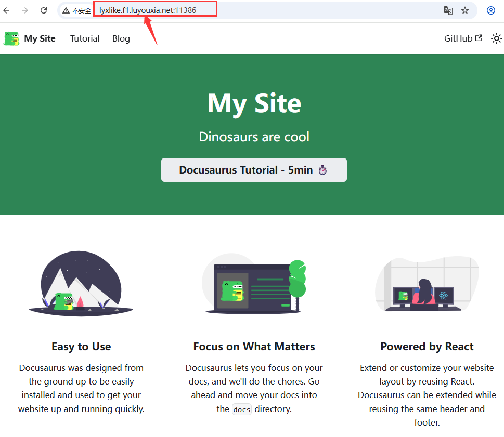The image size is (504, 437).
Task: Open the GitHub external link
Action: [x=463, y=38]
